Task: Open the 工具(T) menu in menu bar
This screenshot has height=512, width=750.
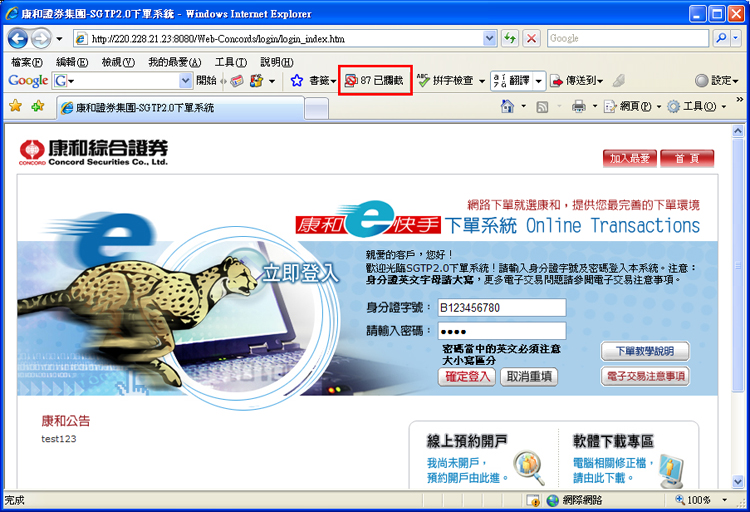Action: click(231, 62)
